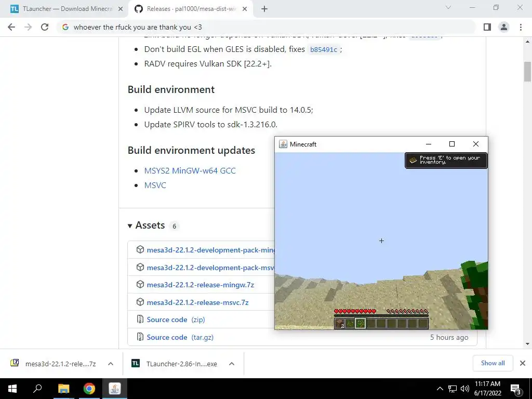Click the Minecraft window title bar Java icon
The width and height of the screenshot is (532, 399).
click(283, 144)
